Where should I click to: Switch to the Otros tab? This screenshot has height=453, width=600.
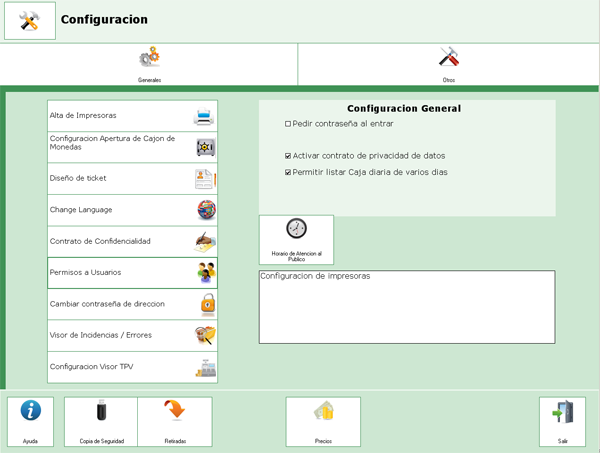[449, 64]
